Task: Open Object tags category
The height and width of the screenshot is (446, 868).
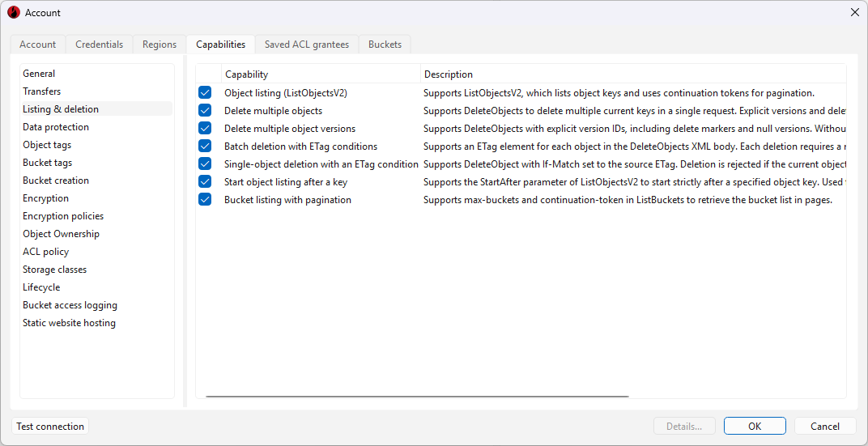Action: [96, 145]
